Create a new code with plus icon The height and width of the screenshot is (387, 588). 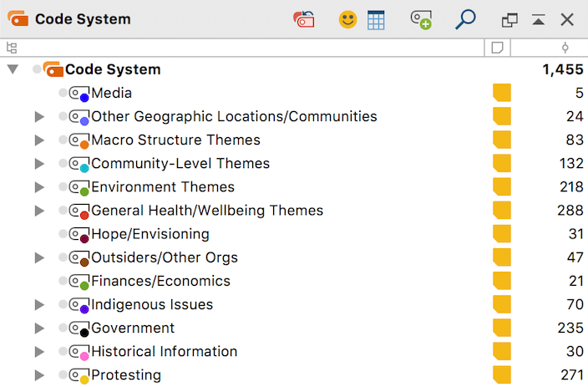click(x=421, y=19)
